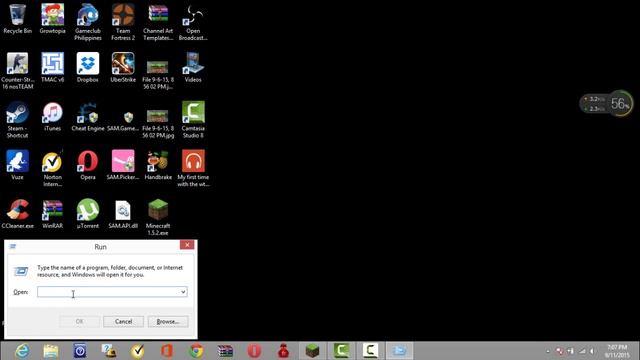
Task: Open the Opera browser taskbar icon
Action: (254, 351)
